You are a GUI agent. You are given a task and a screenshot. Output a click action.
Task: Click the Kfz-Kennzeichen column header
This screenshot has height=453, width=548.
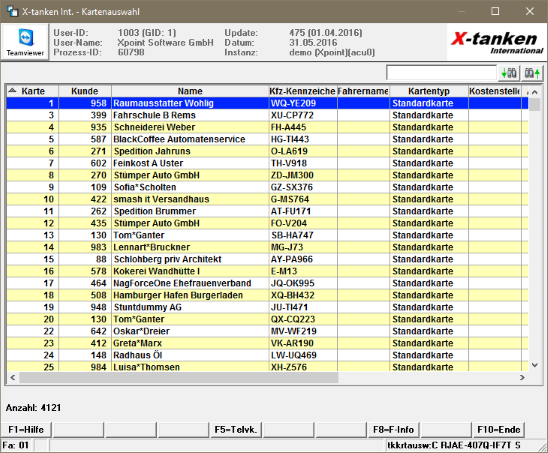point(303,91)
